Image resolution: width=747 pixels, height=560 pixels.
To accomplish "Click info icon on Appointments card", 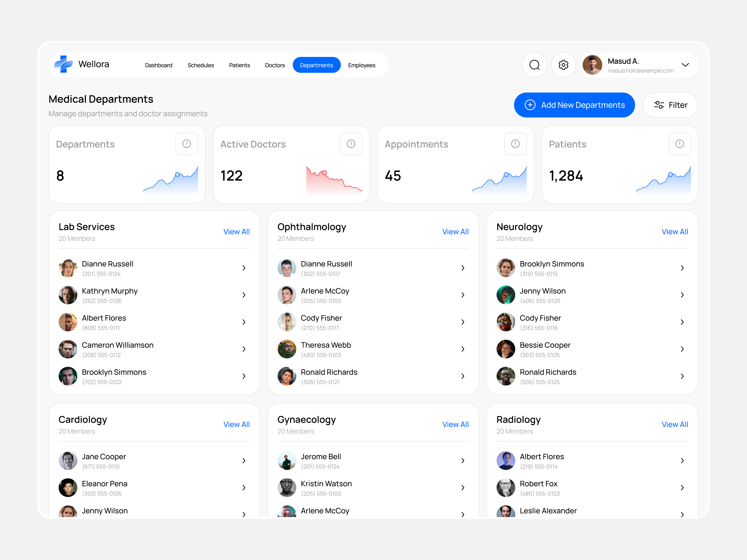I will point(515,144).
